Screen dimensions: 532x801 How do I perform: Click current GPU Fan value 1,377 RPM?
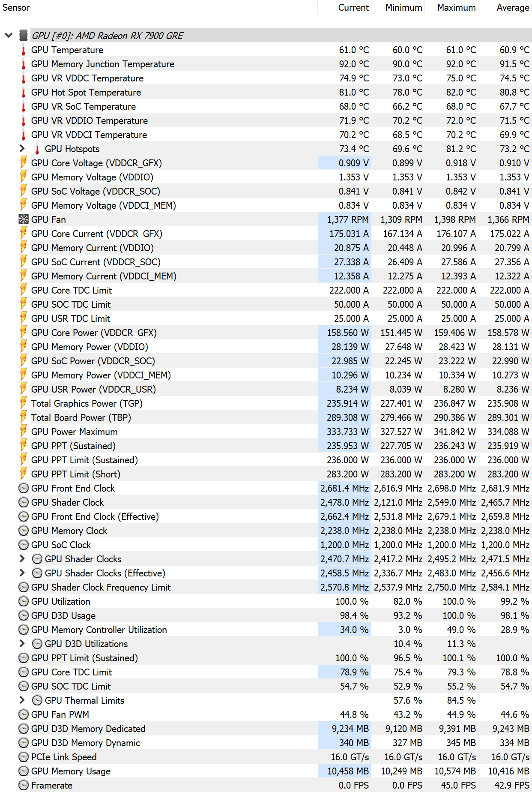pos(347,219)
